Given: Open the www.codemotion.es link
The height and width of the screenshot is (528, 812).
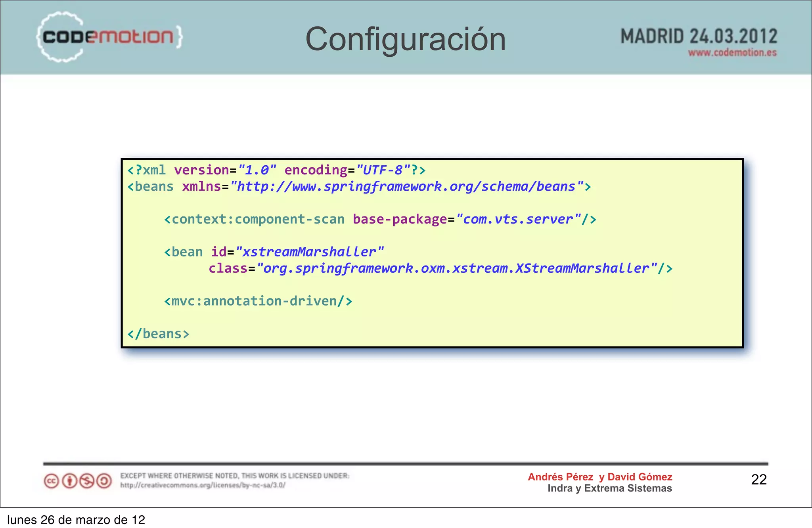Looking at the screenshot, I should point(732,53).
